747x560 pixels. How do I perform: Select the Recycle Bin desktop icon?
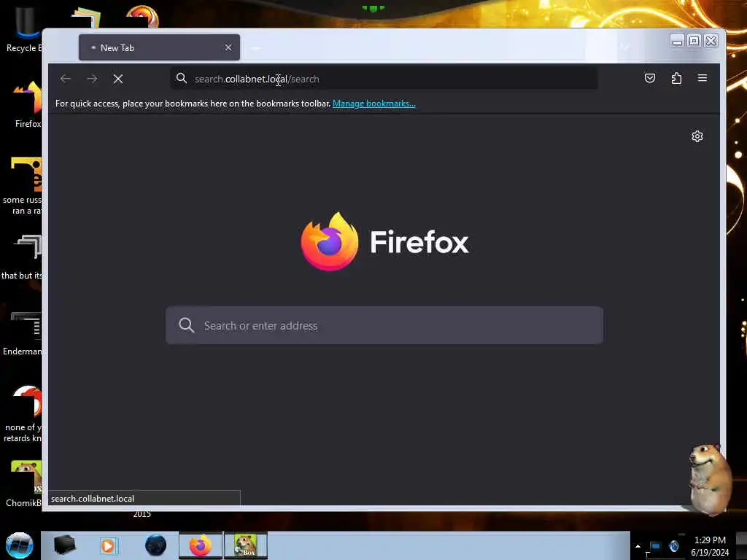coord(23,29)
